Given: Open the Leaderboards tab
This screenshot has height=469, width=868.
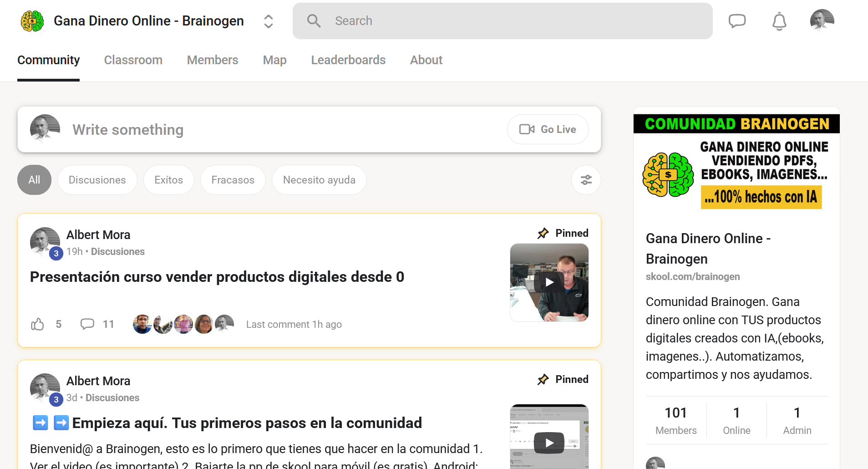Looking at the screenshot, I should tap(348, 60).
